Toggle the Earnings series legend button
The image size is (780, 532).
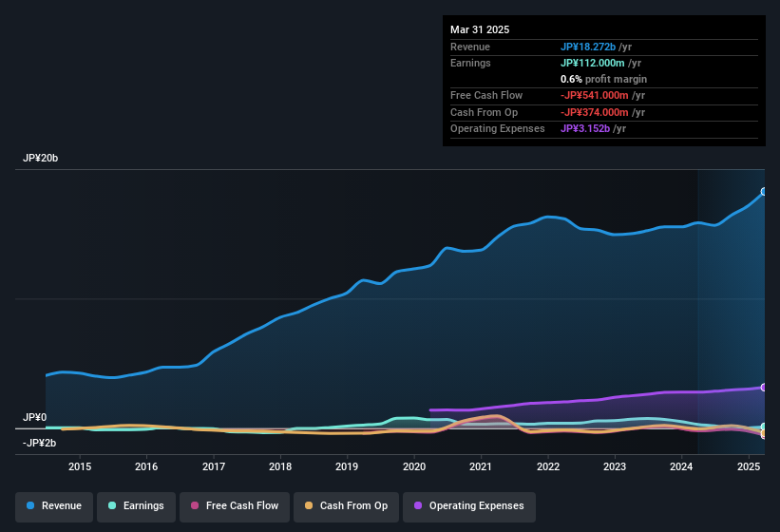(136, 506)
